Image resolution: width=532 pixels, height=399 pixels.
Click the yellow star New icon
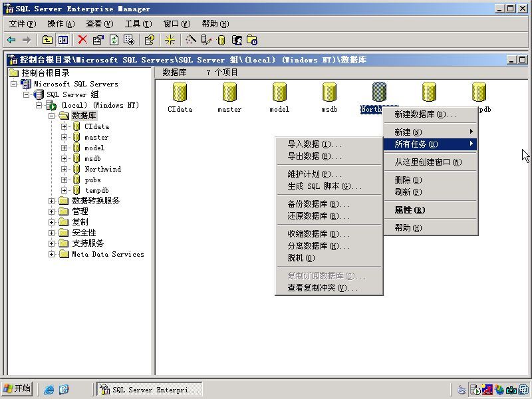click(170, 40)
